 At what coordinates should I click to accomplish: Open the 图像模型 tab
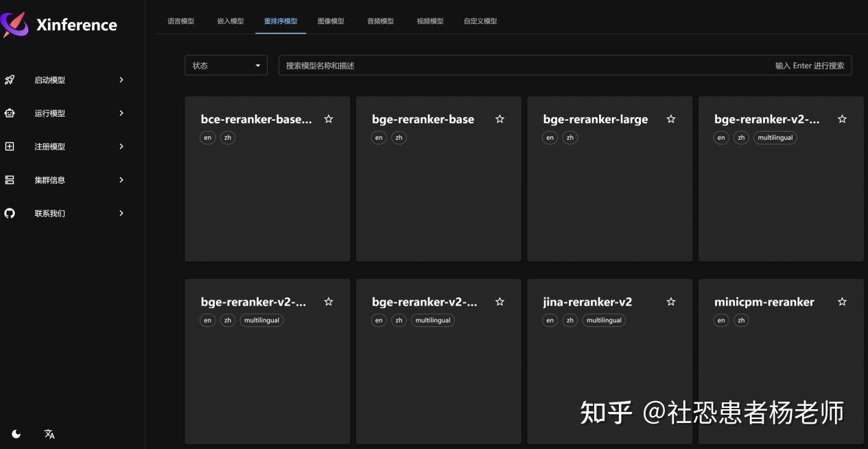point(331,21)
